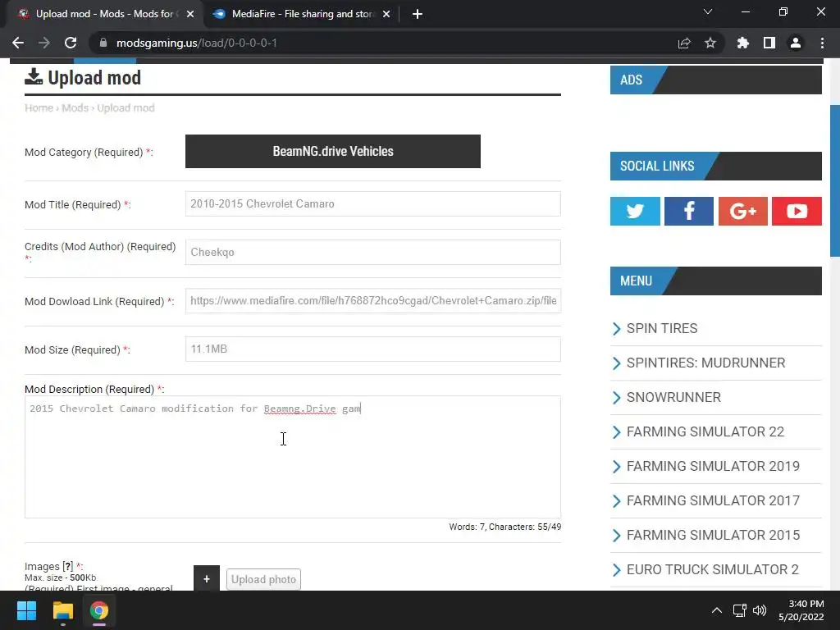Open the Windows Start button
This screenshot has height=630, width=840.
(26, 610)
